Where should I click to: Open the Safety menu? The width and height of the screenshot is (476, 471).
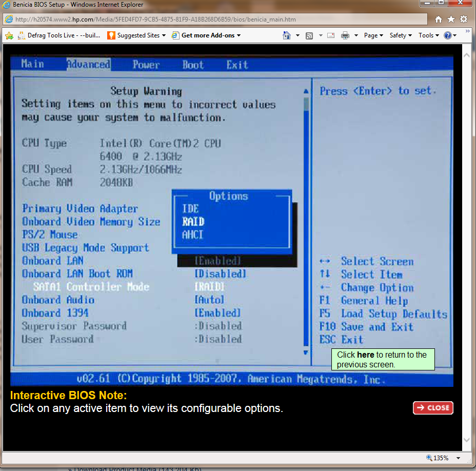pos(401,35)
